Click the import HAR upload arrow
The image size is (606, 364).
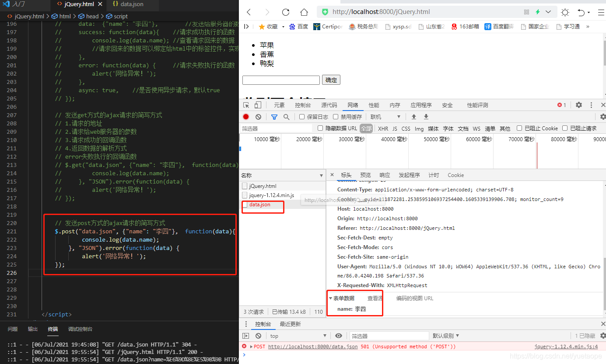pos(413,117)
